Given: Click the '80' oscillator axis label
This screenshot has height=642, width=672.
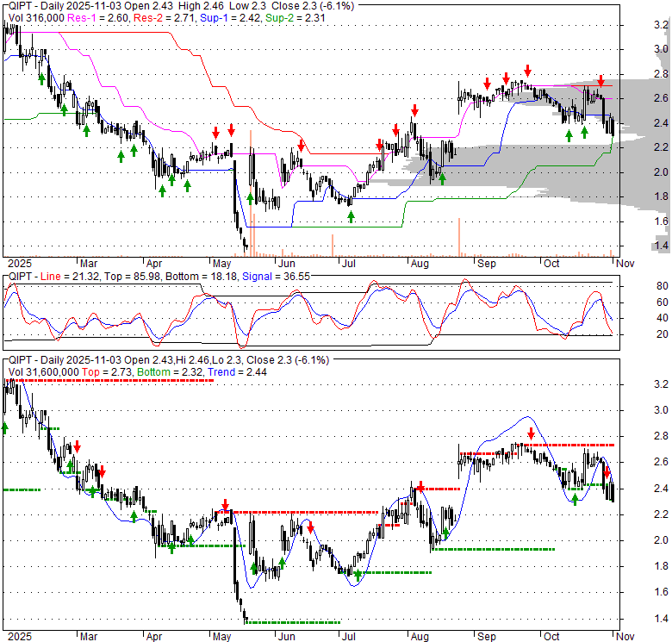Looking at the screenshot, I should [663, 286].
